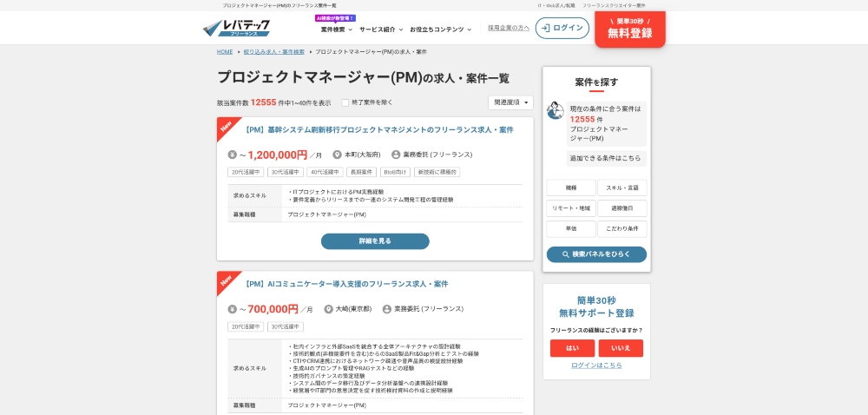This screenshot has width=868, height=415.
Task: Click the AI検索が新登場！ badge
Action: click(x=335, y=18)
